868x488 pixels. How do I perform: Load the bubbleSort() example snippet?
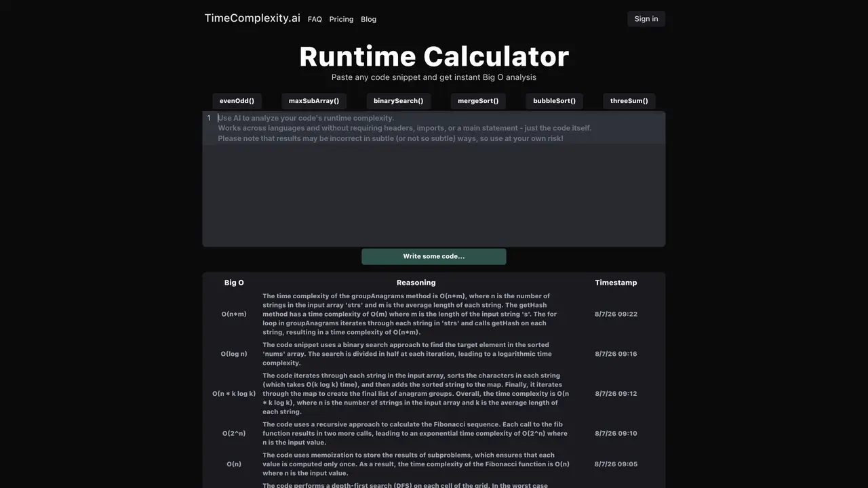point(554,101)
